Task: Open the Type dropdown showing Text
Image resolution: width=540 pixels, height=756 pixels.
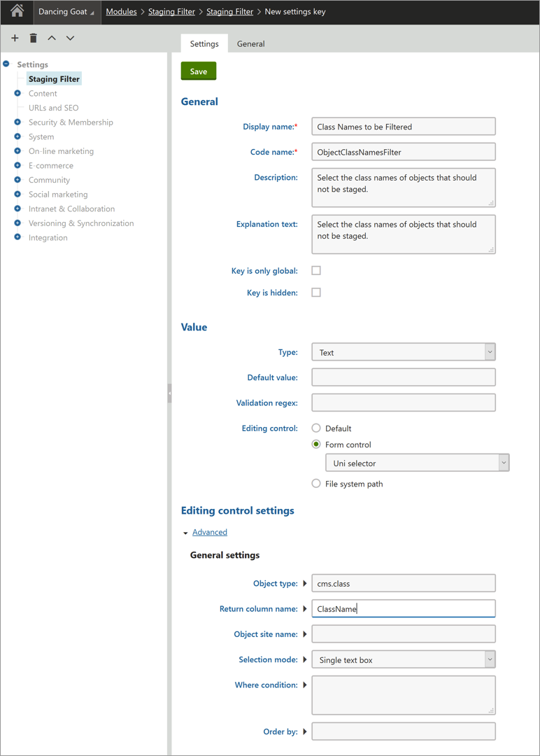Action: (x=403, y=352)
